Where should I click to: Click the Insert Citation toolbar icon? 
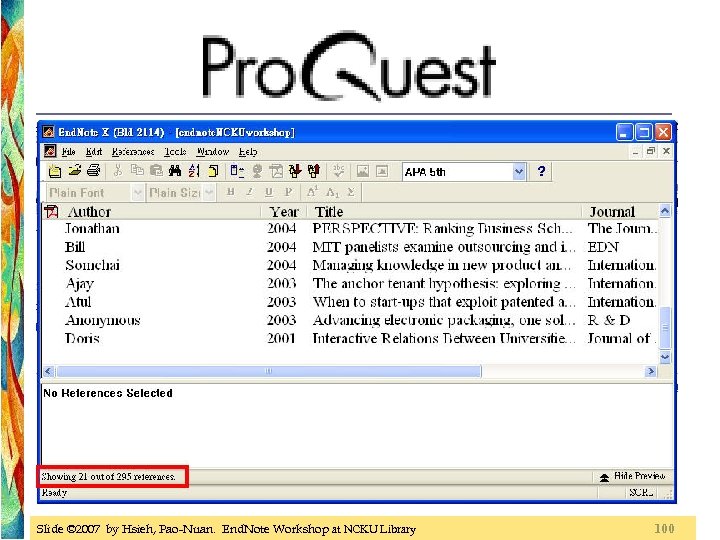tap(237, 171)
